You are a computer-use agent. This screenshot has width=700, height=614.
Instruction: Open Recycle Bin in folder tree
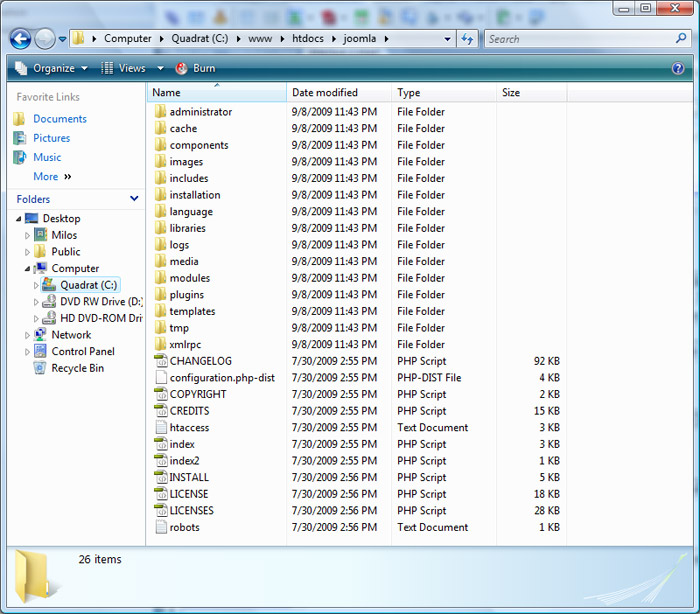click(x=77, y=368)
